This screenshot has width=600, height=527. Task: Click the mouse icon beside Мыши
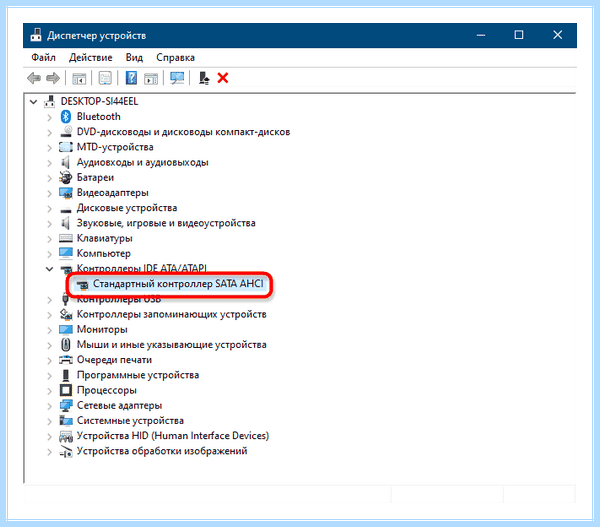click(x=66, y=344)
